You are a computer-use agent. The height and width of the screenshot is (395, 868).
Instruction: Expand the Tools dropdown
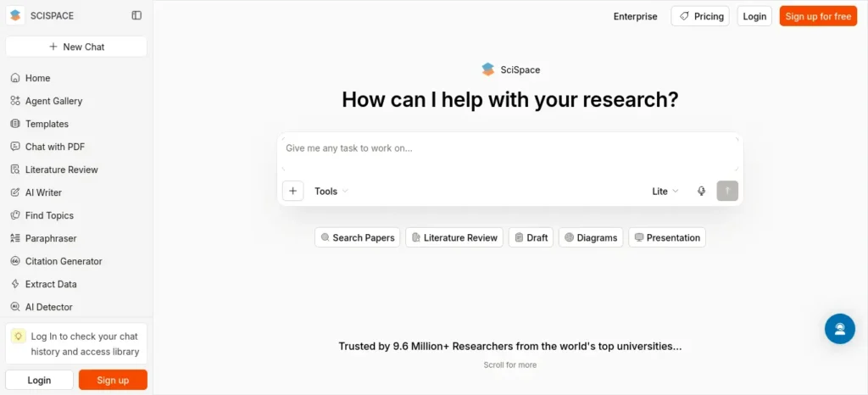(331, 191)
